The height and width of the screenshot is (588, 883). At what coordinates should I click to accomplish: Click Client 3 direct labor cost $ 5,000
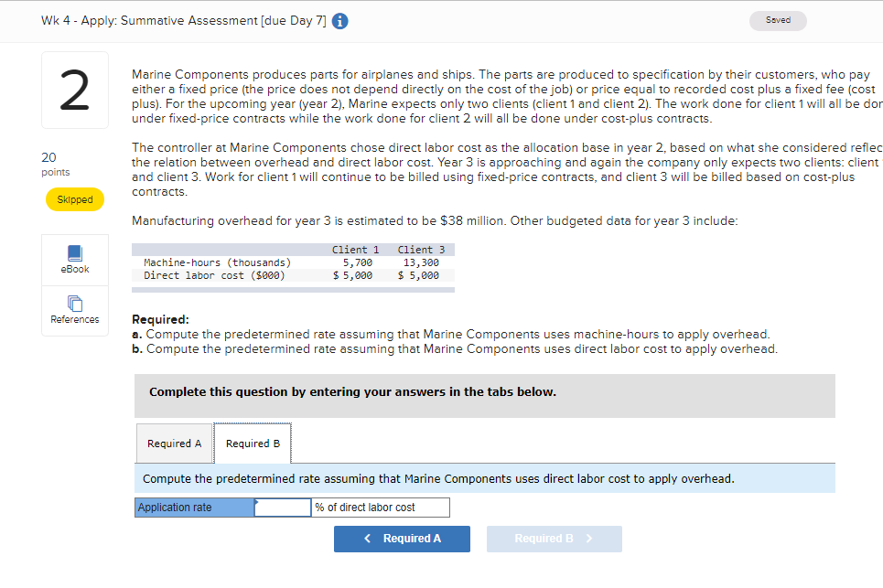point(418,275)
